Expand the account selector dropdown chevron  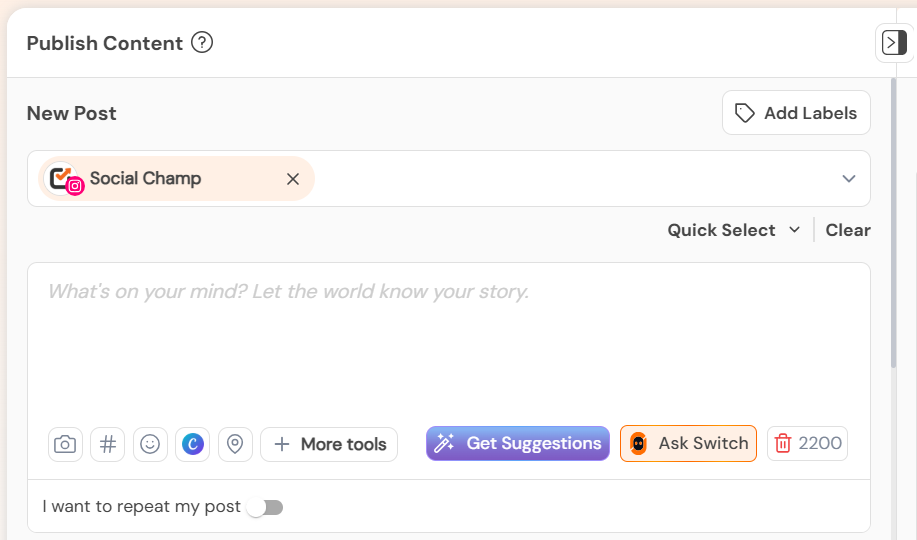click(849, 178)
